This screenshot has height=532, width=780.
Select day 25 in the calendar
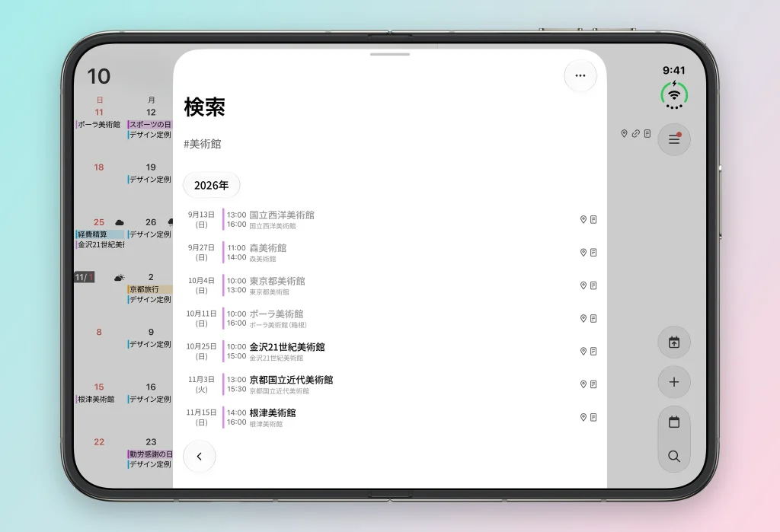pyautogui.click(x=99, y=222)
